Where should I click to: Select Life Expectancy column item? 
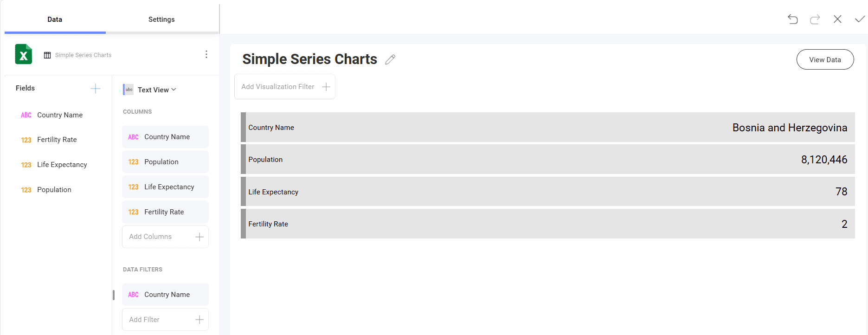click(165, 187)
